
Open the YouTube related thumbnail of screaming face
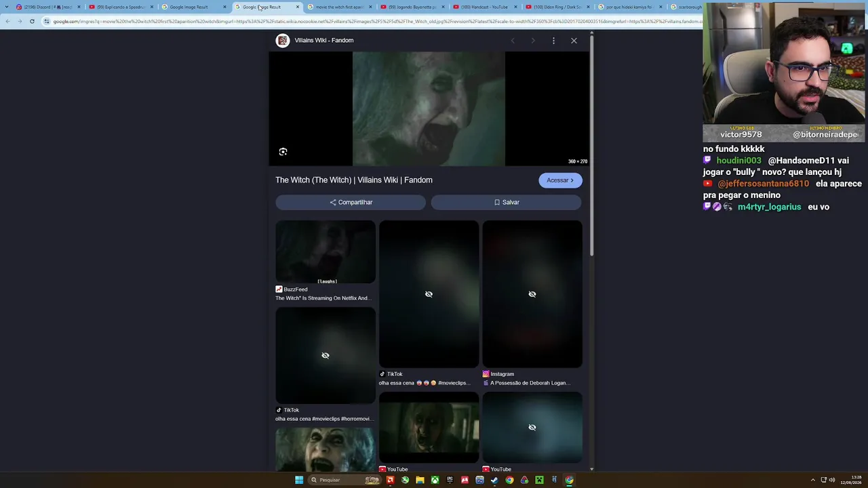tap(429, 428)
